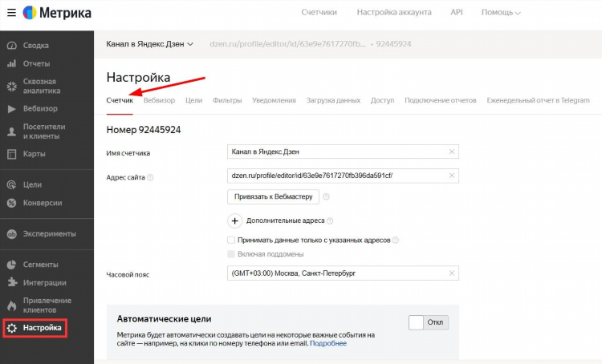Open the Помощь dropdown menu
This screenshot has height=364, width=602.
coord(501,12)
